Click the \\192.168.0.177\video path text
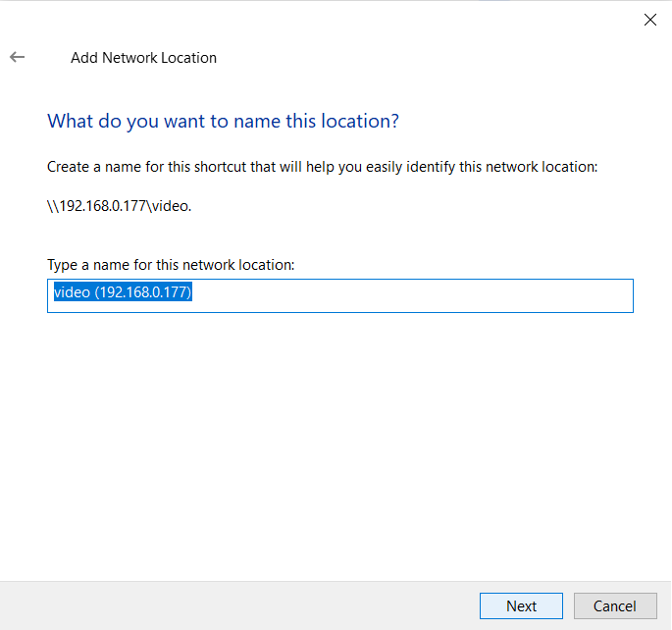The height and width of the screenshot is (630, 672). pyautogui.click(x=119, y=206)
